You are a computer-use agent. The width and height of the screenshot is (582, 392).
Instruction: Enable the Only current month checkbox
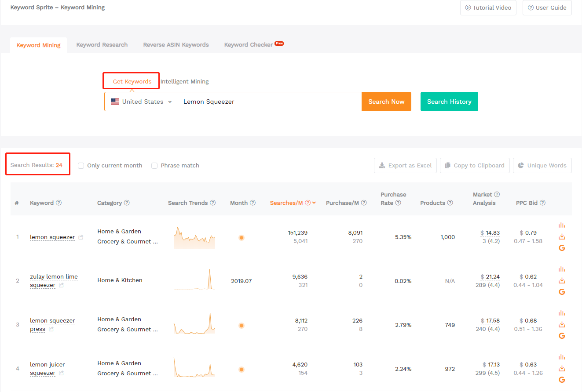point(81,166)
